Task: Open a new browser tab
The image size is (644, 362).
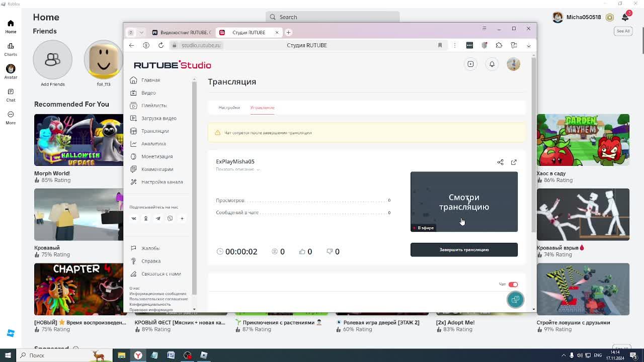Action: coord(288,32)
